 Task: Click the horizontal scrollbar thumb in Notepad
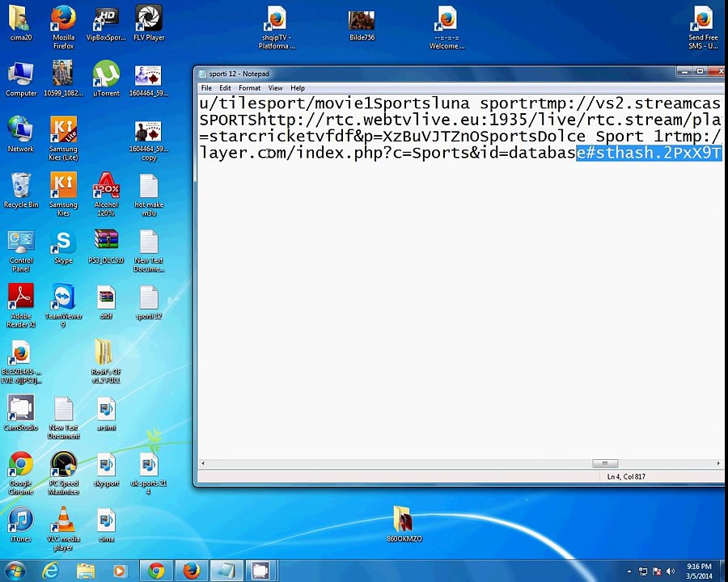(604, 463)
